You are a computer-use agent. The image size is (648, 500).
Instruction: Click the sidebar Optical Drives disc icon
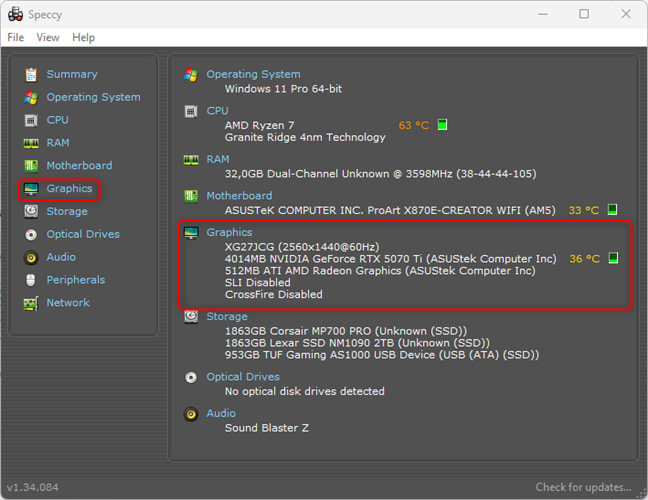[31, 235]
